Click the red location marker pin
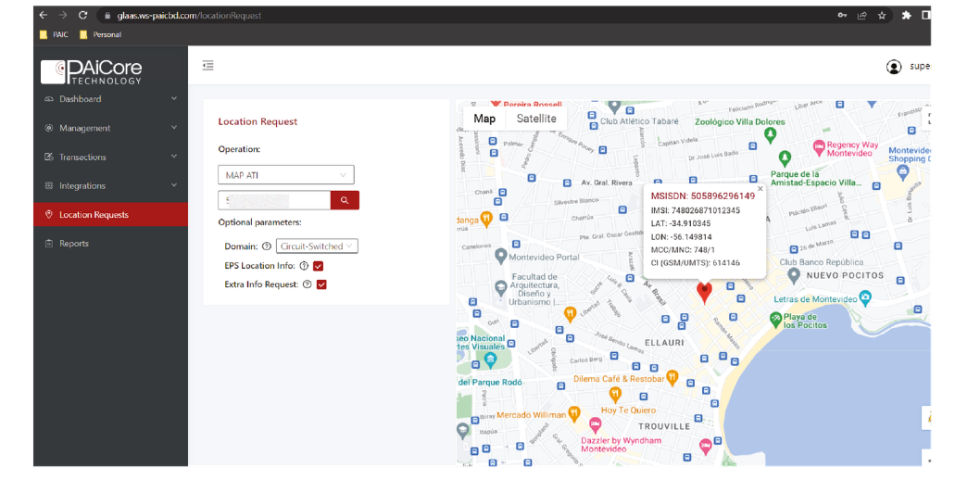The height and width of the screenshot is (492, 980). [x=704, y=293]
